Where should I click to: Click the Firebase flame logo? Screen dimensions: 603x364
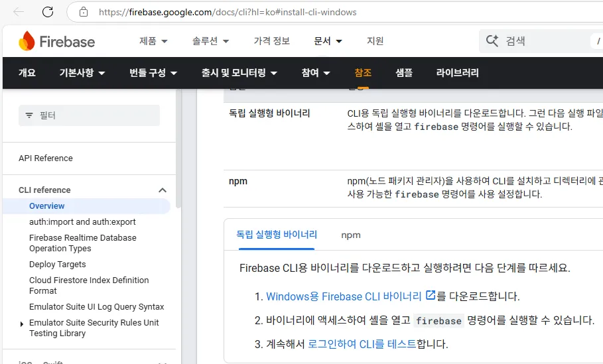(27, 40)
